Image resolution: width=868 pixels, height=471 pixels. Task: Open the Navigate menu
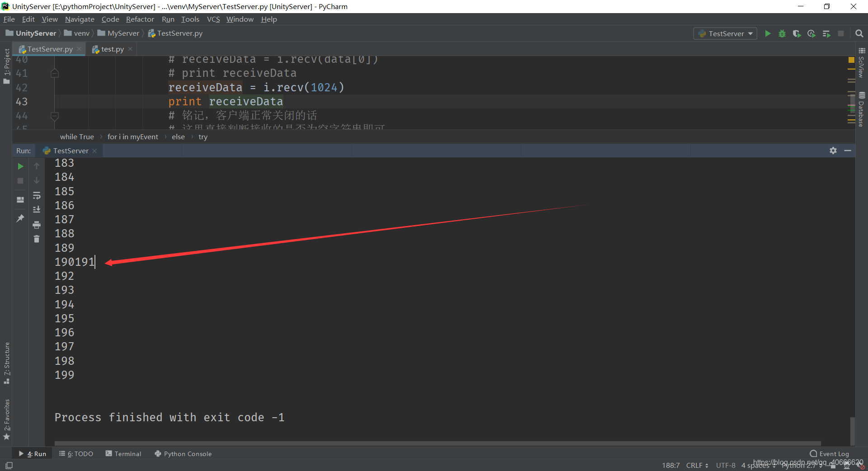pyautogui.click(x=80, y=19)
